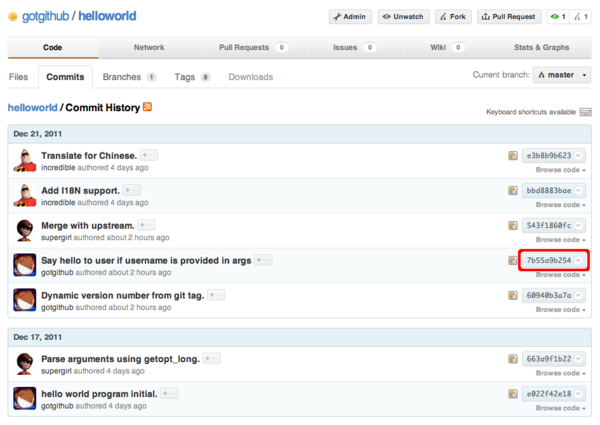Viewport: 600px width, 425px height.
Task: Expand message of Translate for Chinese commit
Action: [x=148, y=155]
